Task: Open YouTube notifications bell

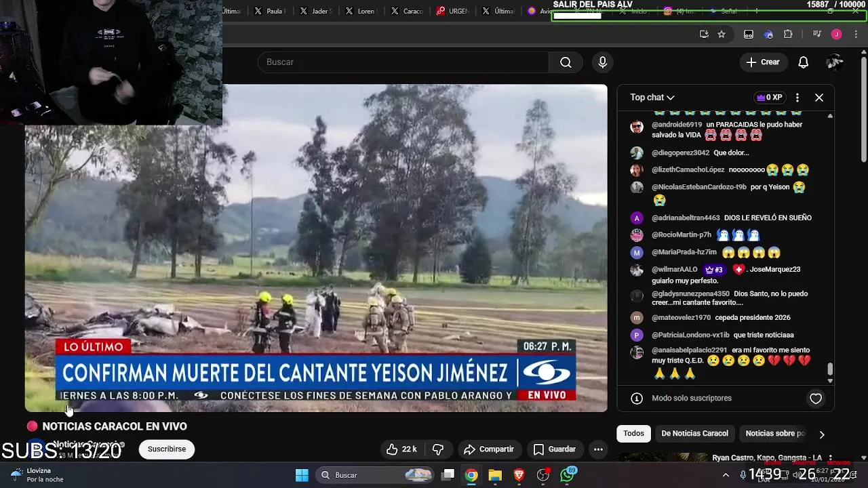Action: [803, 62]
